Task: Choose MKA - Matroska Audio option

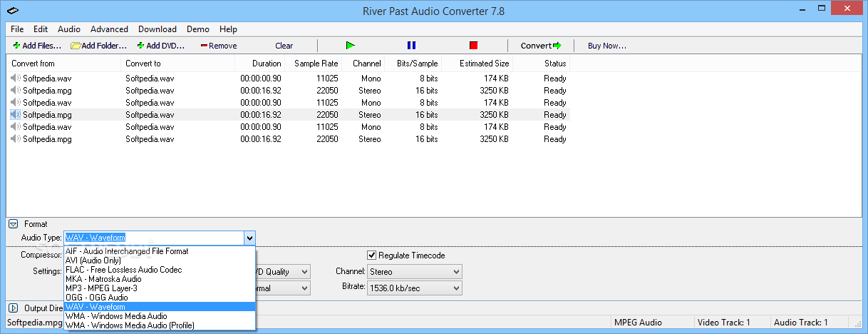Action: point(159,279)
